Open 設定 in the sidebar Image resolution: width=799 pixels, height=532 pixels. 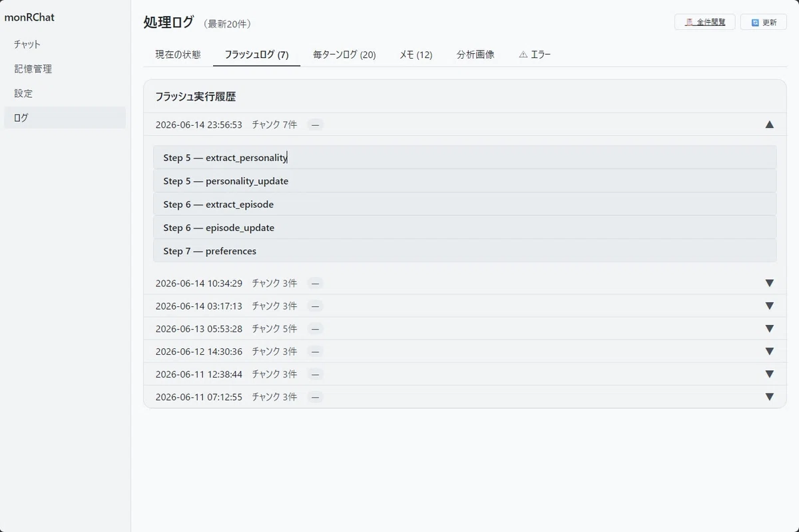65,93
